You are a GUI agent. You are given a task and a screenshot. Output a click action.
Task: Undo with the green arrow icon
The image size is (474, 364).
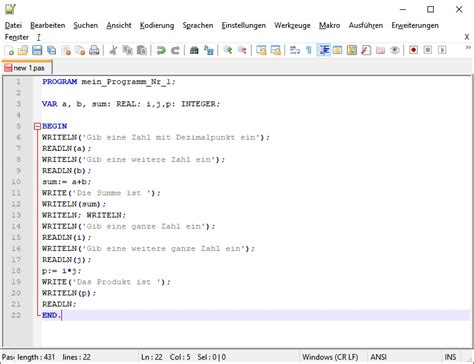[x=161, y=50]
